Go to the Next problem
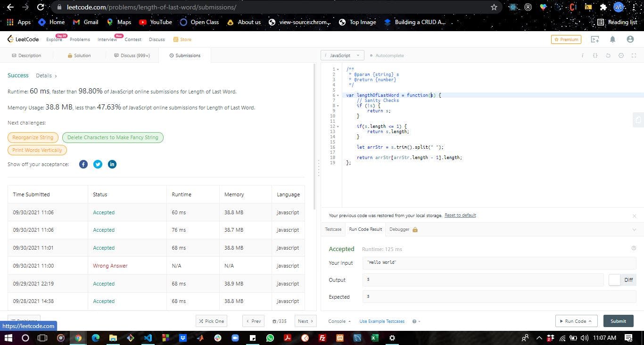 305,321
